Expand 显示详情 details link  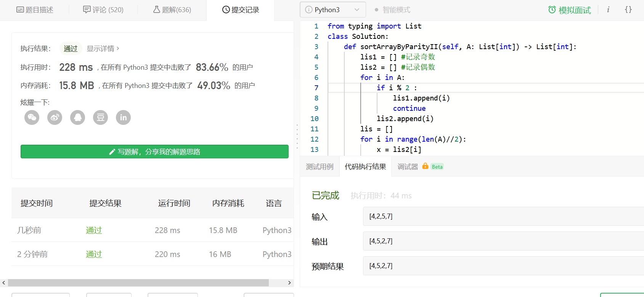coord(103,48)
